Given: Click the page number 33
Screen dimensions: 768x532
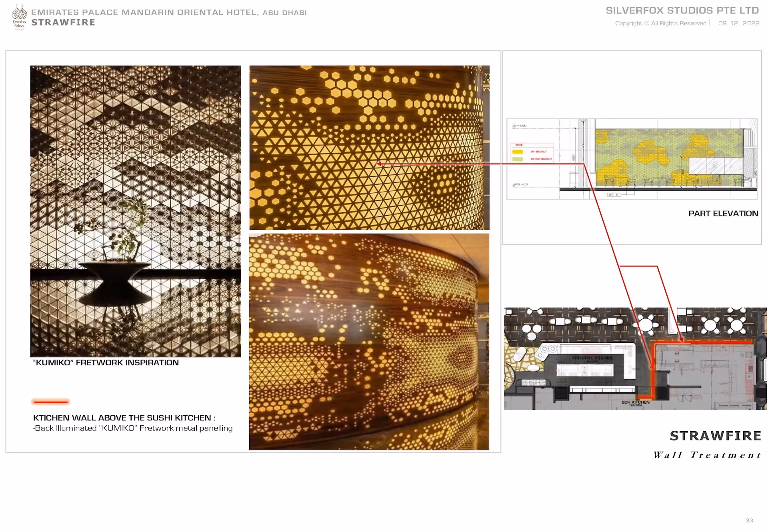Looking at the screenshot, I should (x=749, y=521).
